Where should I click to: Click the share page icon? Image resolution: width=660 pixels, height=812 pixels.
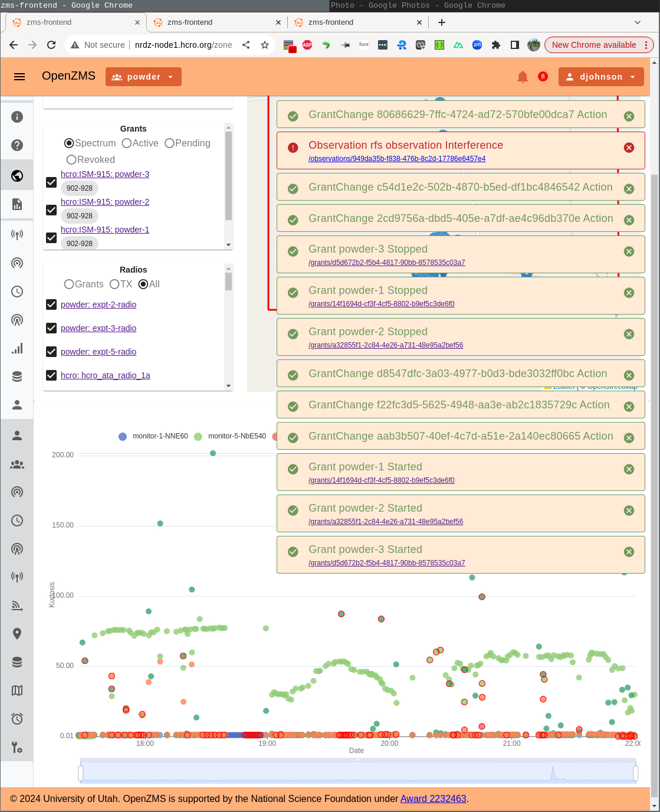pyautogui.click(x=246, y=45)
